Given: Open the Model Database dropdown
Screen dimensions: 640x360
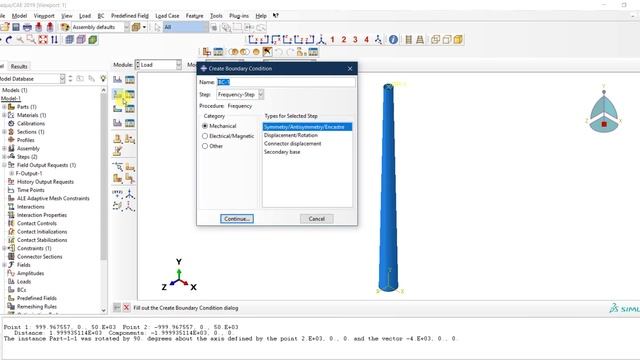Looking at the screenshot, I should coord(32,78).
